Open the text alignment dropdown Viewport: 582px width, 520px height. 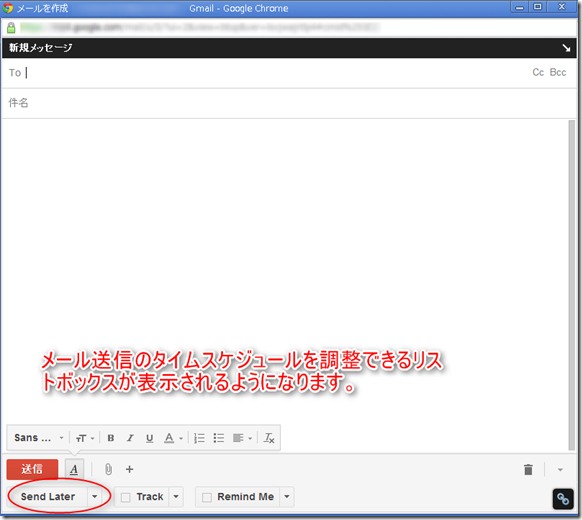[242, 438]
